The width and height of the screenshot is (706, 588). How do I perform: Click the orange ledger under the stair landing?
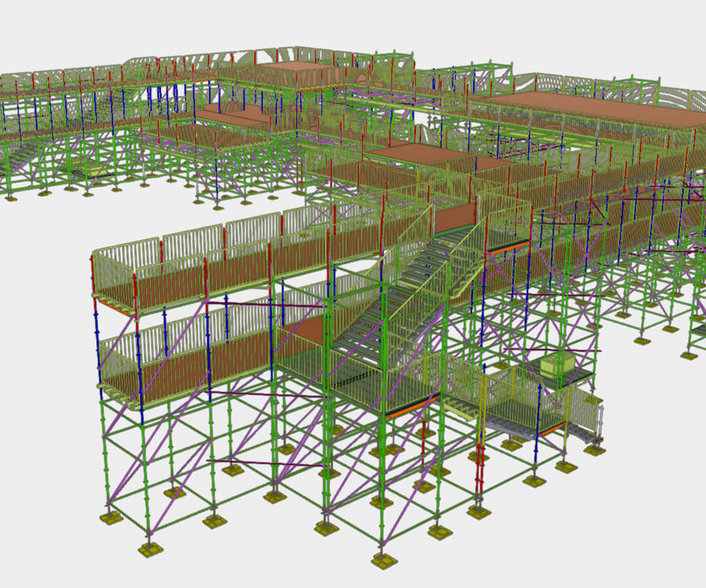point(412,405)
